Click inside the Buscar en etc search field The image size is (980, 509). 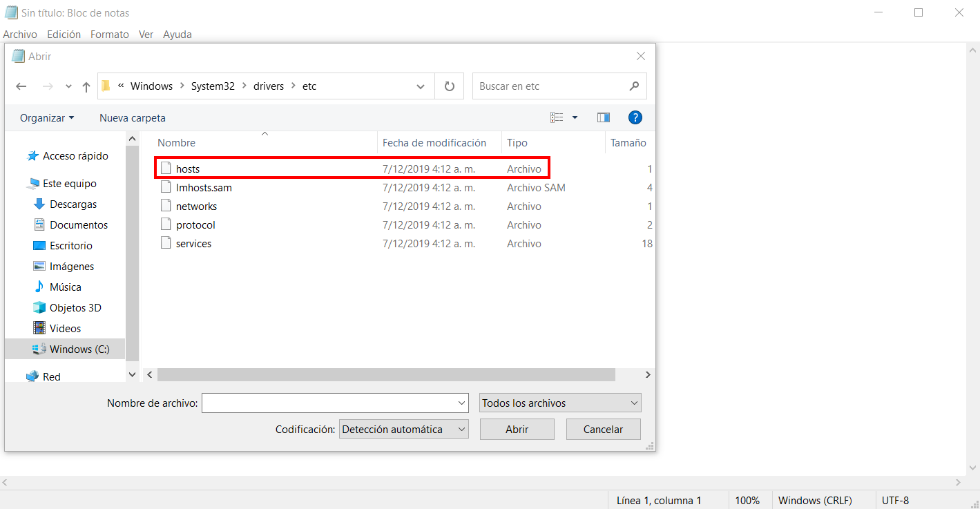(x=546, y=86)
